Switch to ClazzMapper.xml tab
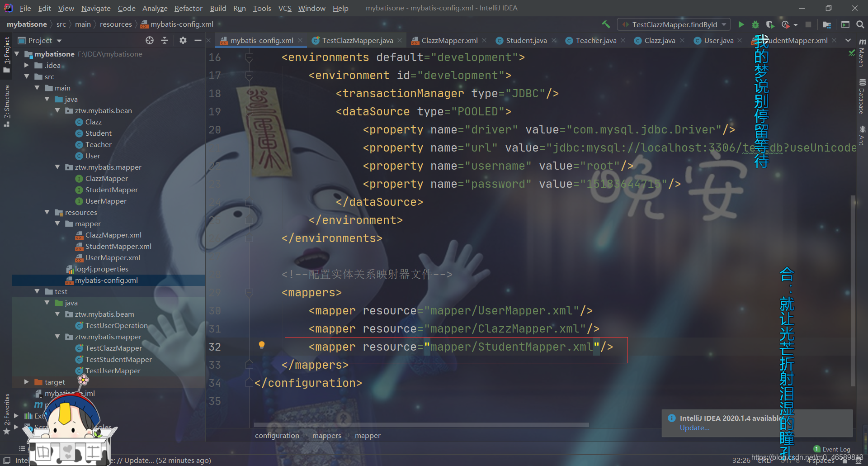Viewport: 868px width, 466px height. 449,40
